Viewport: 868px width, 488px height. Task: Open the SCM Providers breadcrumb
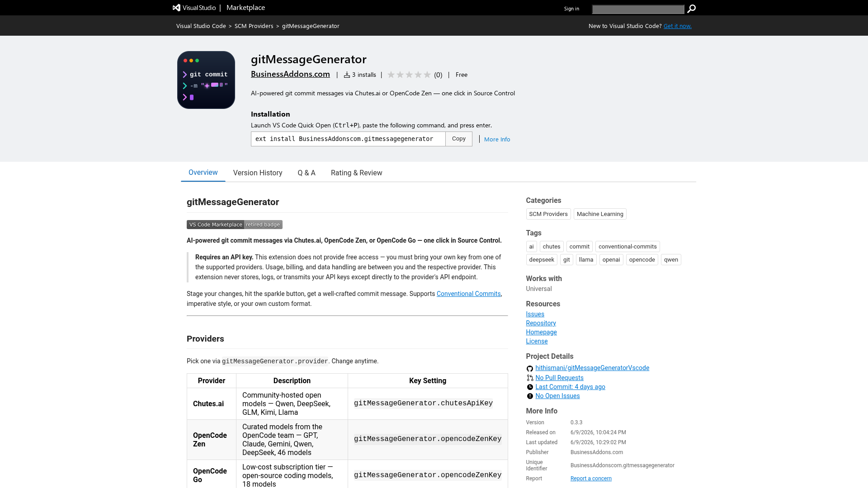click(x=254, y=26)
